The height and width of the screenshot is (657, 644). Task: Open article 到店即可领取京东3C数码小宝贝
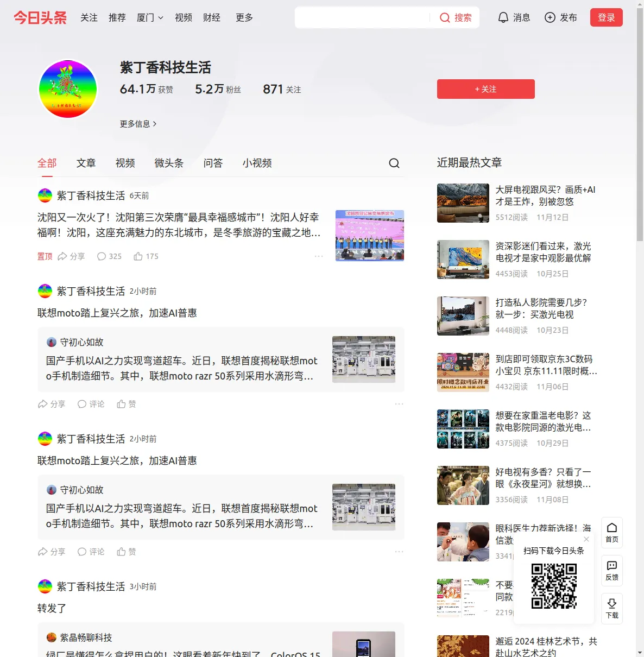click(x=546, y=365)
